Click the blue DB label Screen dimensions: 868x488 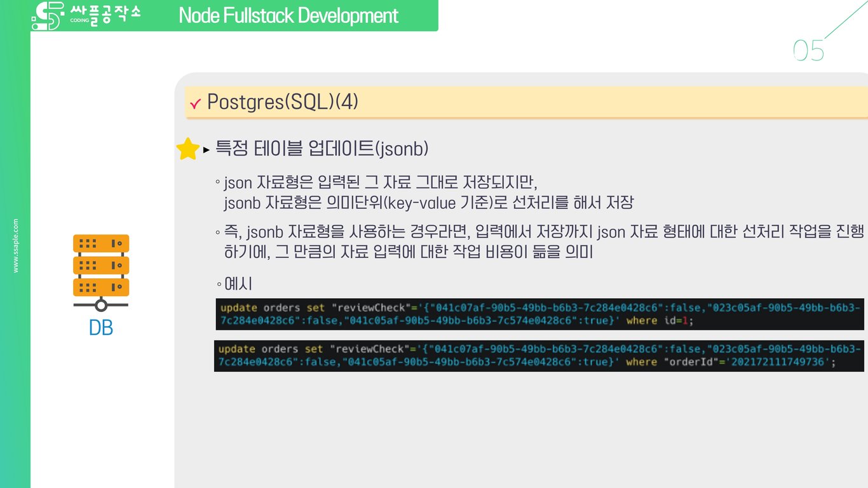point(100,329)
